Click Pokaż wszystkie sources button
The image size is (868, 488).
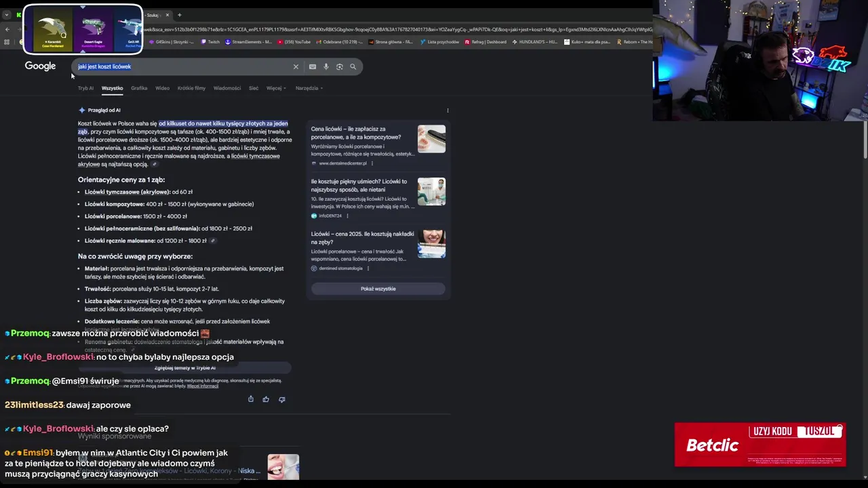tap(378, 289)
